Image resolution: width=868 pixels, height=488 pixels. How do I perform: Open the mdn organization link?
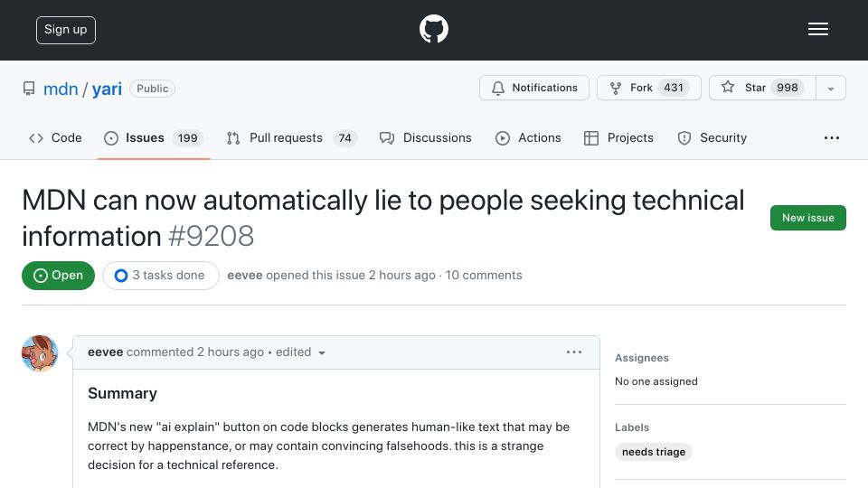61,89
